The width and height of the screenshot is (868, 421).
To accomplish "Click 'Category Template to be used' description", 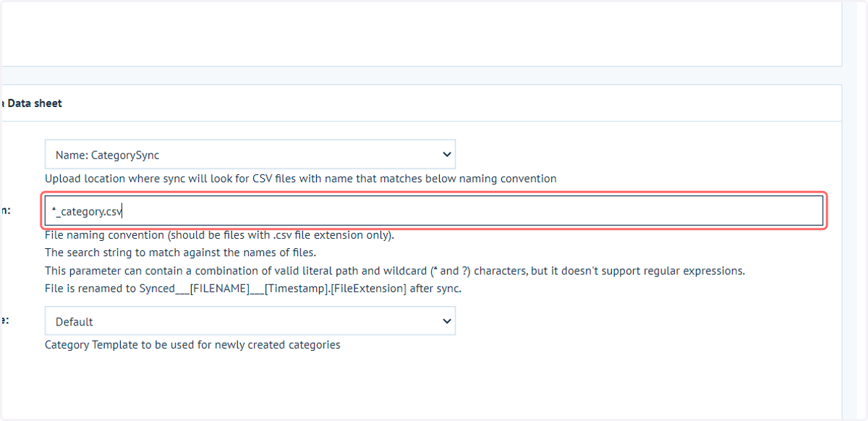I will 192,345.
